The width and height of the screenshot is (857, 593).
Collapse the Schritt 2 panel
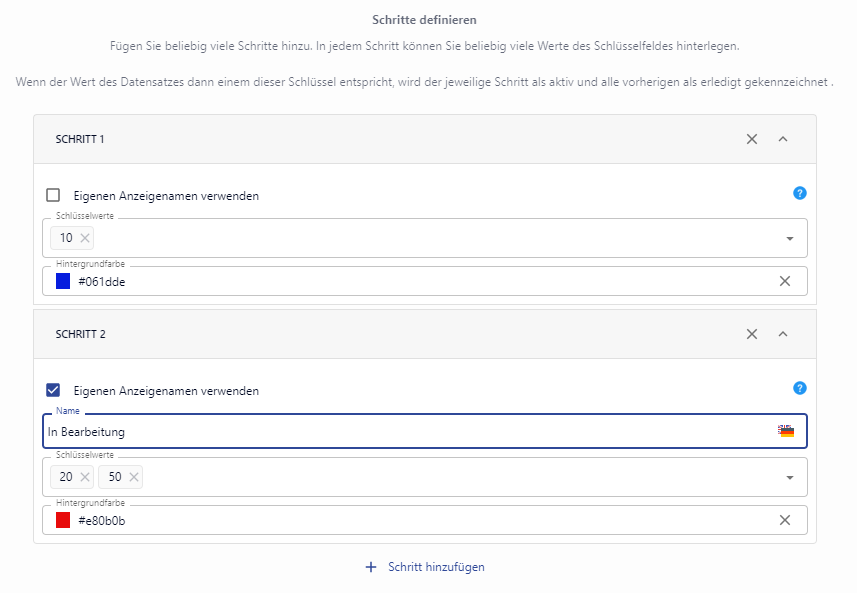click(x=783, y=334)
